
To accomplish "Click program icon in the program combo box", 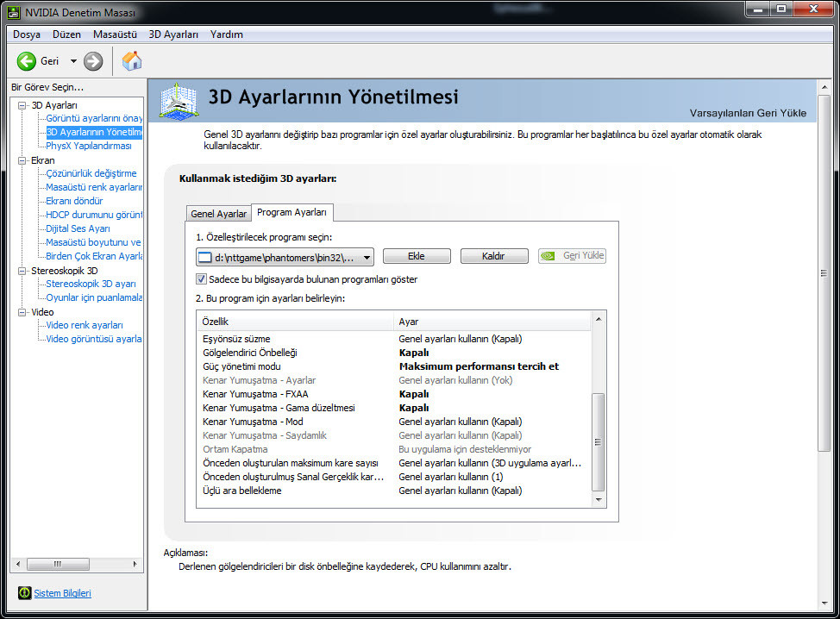I will (204, 258).
